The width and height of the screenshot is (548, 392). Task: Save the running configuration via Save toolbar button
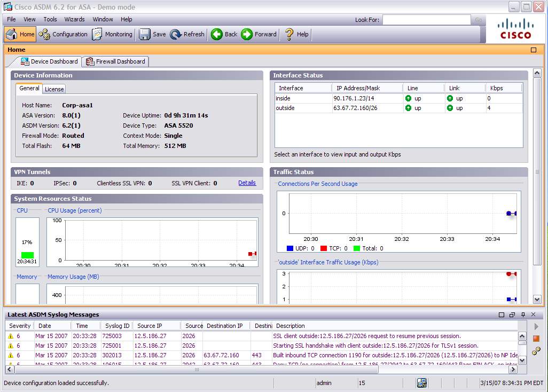click(152, 34)
